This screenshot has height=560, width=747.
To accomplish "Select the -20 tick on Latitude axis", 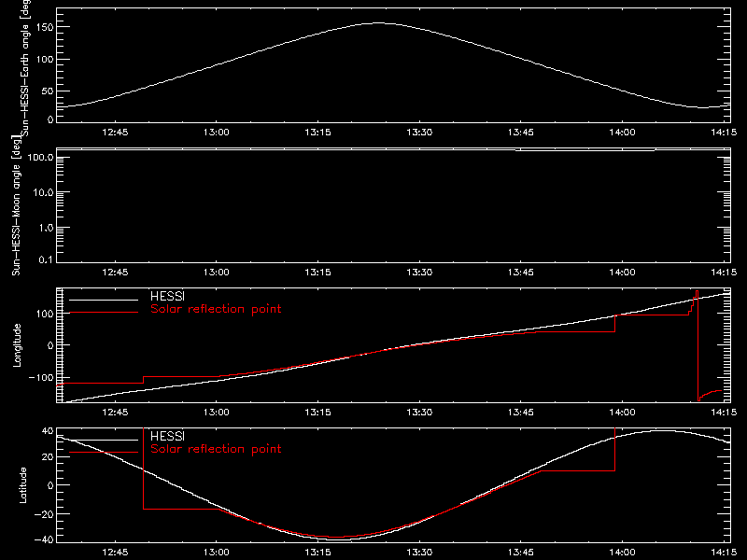I will tap(43, 514).
